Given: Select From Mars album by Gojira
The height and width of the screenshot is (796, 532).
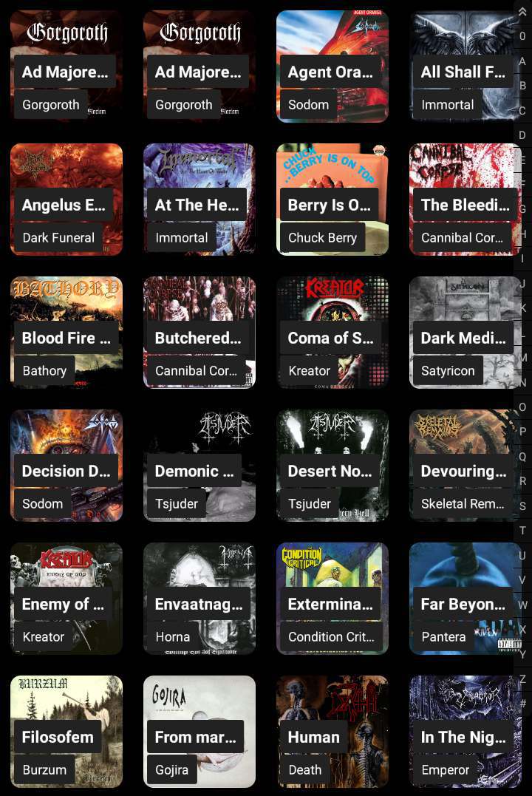Looking at the screenshot, I should 199,732.
